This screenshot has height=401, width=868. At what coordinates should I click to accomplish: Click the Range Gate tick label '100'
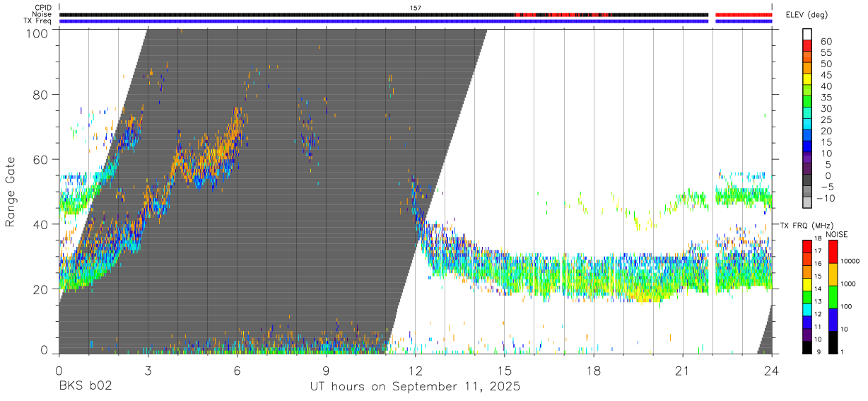click(x=37, y=33)
